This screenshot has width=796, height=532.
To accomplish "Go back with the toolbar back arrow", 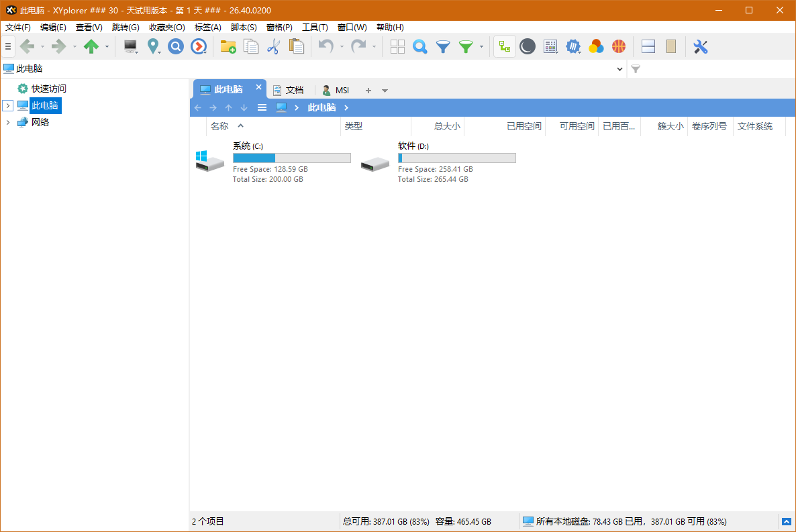I will click(27, 47).
